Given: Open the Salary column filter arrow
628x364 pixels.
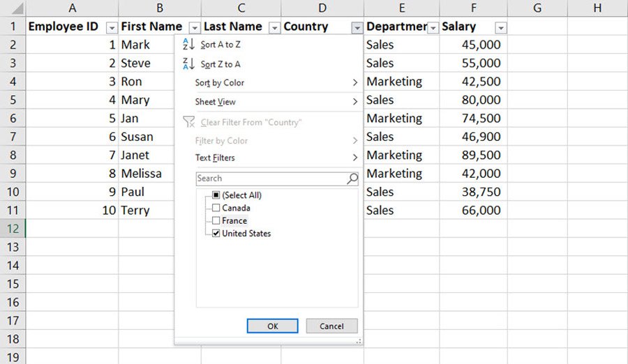Looking at the screenshot, I should [x=500, y=28].
